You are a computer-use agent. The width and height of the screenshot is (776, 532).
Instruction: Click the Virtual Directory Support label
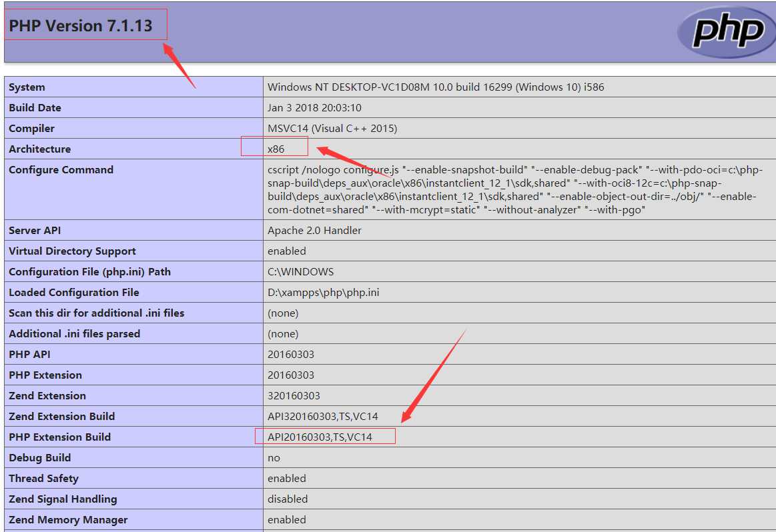(72, 251)
